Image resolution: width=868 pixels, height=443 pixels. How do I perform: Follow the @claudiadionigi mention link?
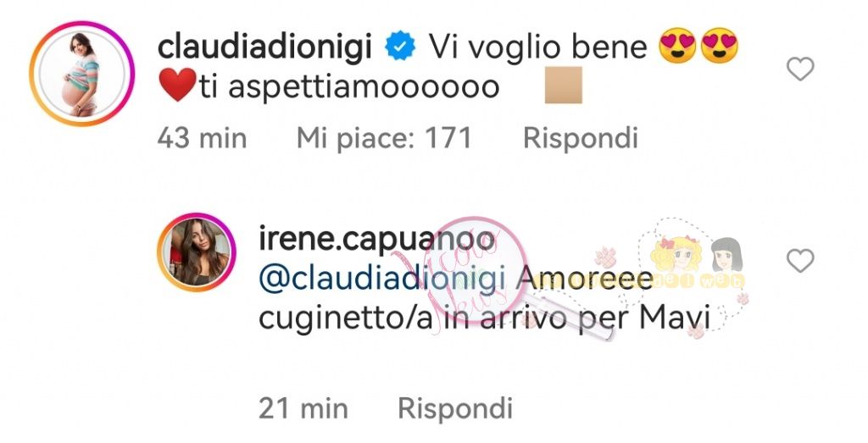(384, 280)
